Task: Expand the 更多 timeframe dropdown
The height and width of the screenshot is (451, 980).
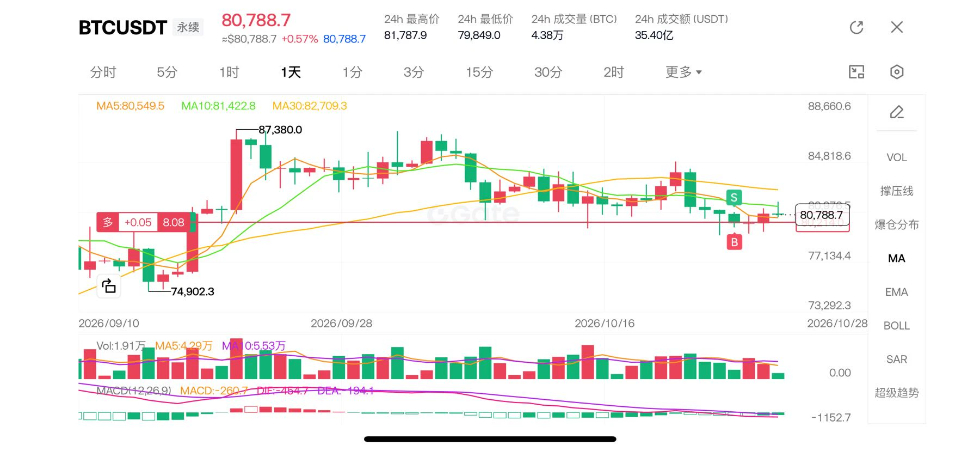Action: click(683, 72)
